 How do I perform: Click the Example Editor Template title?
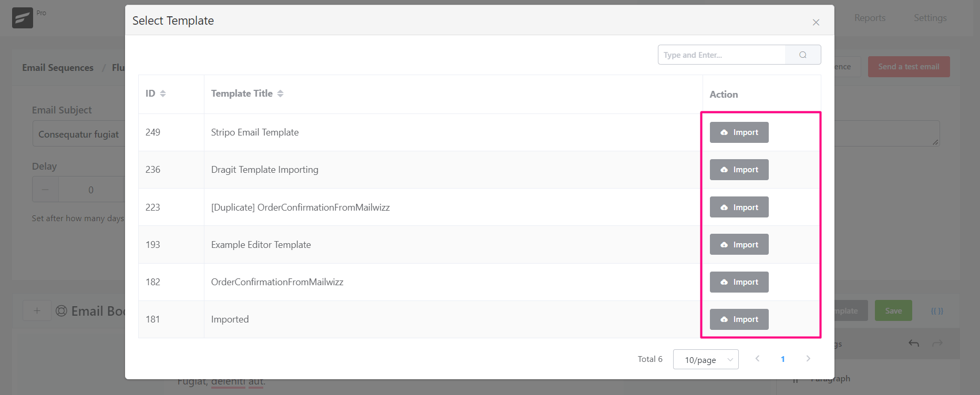coord(261,245)
